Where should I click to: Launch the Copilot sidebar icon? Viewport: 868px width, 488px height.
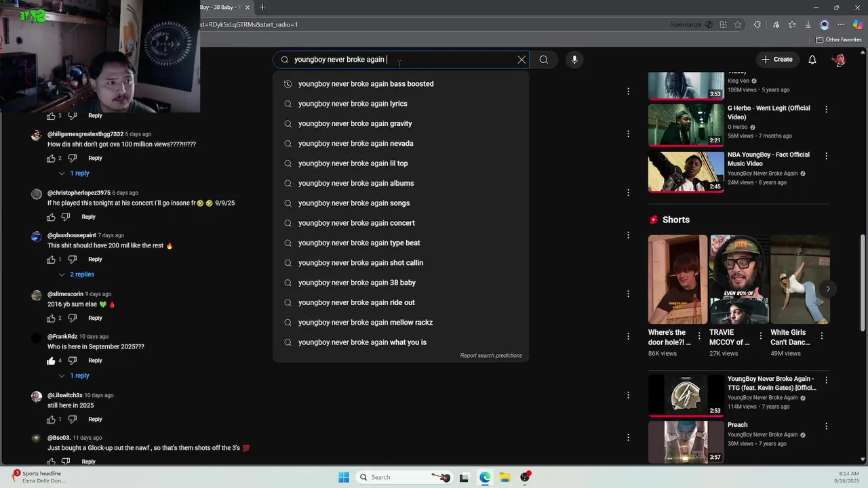click(858, 24)
